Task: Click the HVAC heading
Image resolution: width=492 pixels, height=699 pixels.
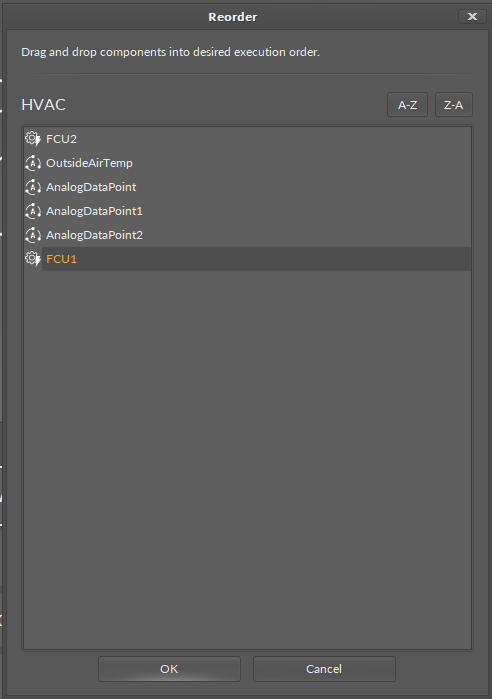Action: 44,105
